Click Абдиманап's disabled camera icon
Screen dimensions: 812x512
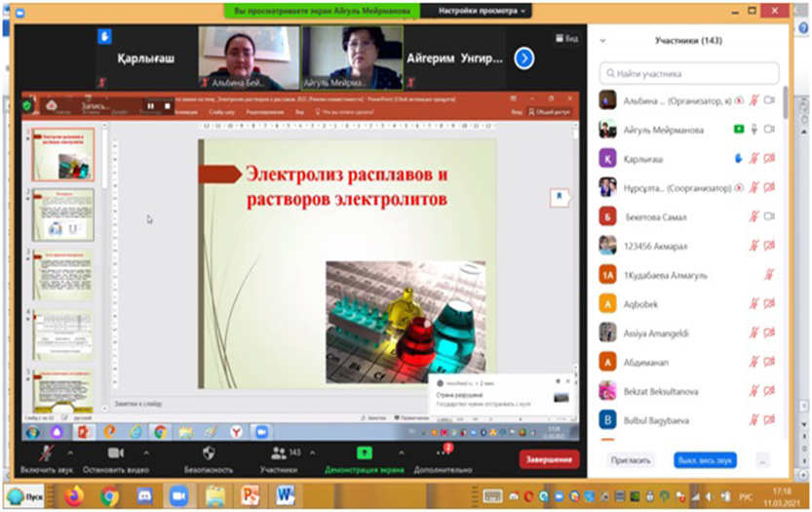[x=769, y=362]
